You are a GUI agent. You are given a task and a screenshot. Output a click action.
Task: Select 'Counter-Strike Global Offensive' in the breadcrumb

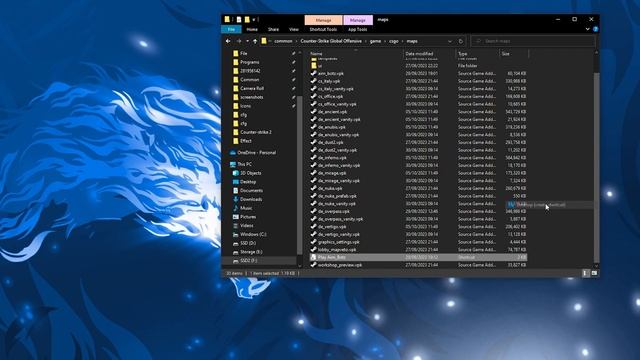pyautogui.click(x=331, y=41)
